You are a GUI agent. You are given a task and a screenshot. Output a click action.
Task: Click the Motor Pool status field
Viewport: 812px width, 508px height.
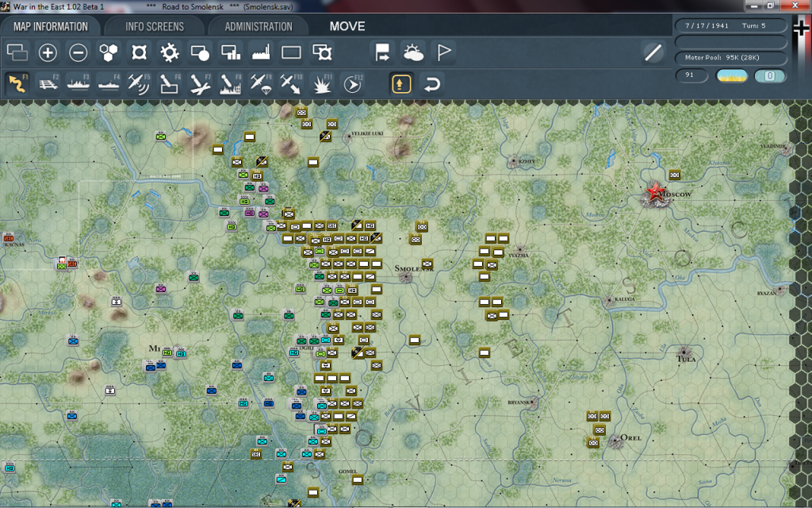[730, 58]
